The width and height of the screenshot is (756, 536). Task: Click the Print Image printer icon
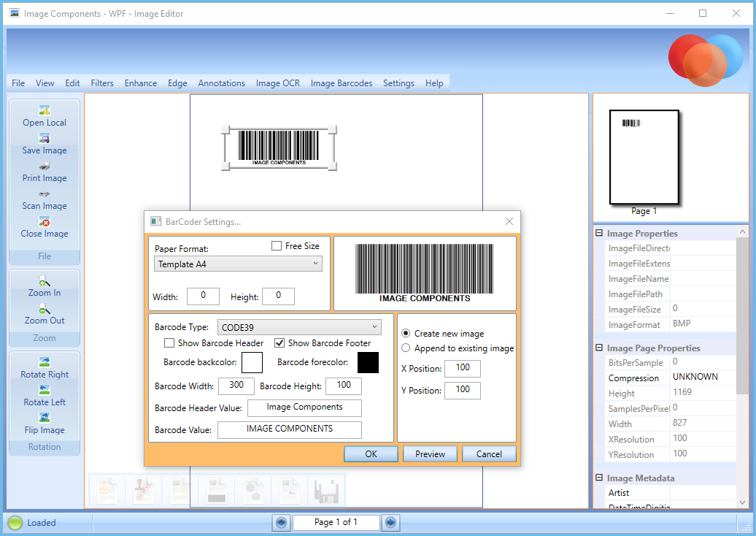(x=45, y=166)
